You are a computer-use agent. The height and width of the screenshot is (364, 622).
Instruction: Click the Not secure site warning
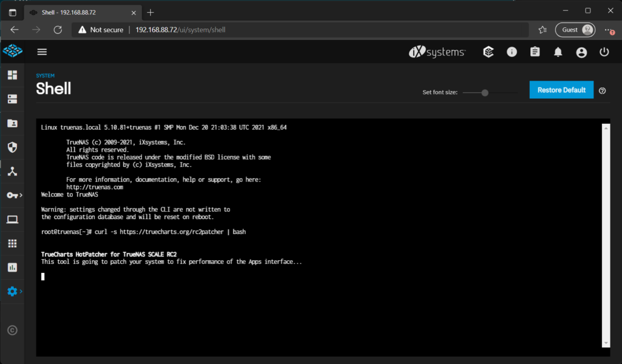click(101, 30)
